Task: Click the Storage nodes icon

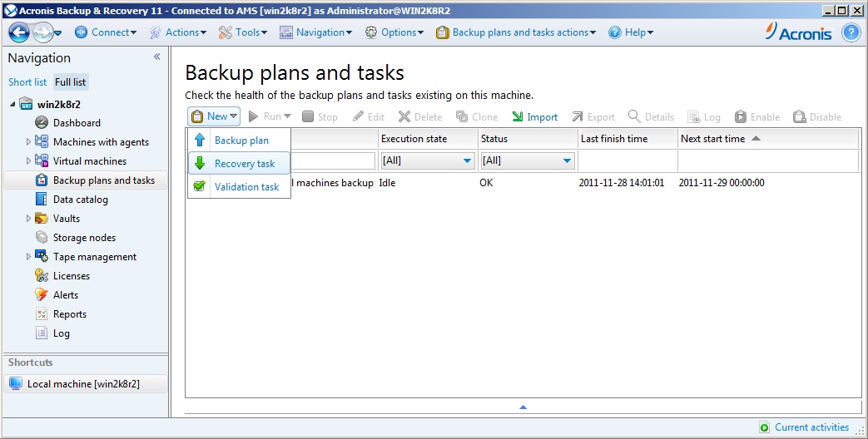Action: 42,237
